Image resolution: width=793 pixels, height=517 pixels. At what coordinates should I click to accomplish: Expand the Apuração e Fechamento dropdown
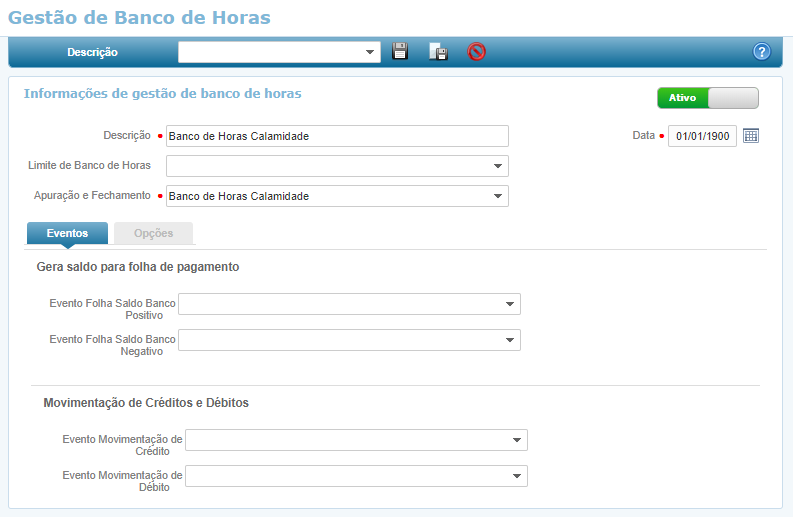coord(498,196)
